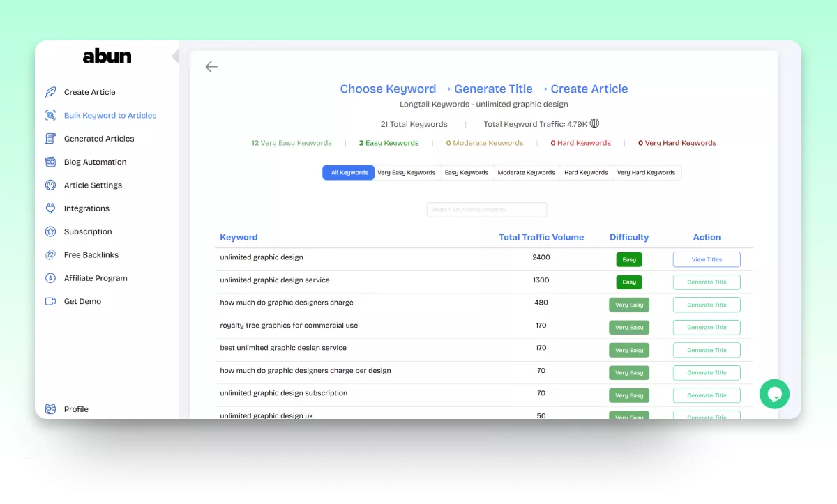Go back using the left arrow
The image size is (837, 504).
pyautogui.click(x=211, y=67)
